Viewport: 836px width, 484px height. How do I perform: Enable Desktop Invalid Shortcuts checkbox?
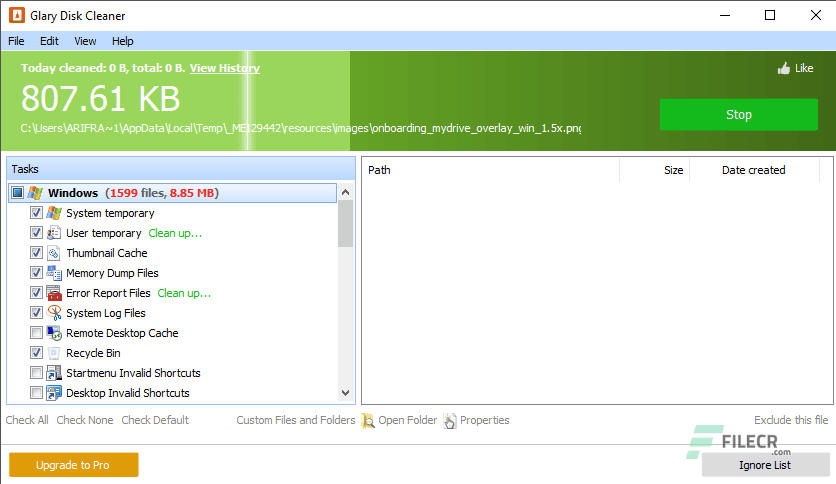(36, 393)
